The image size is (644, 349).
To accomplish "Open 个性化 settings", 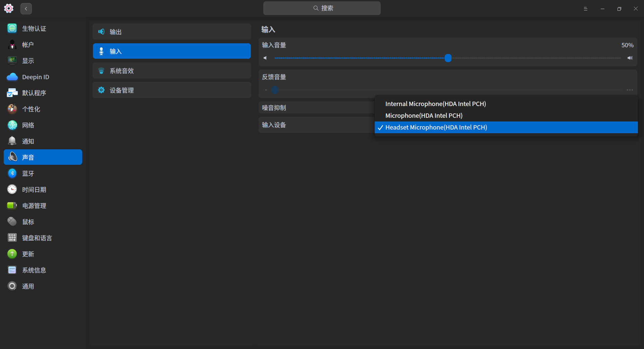I will pos(43,109).
